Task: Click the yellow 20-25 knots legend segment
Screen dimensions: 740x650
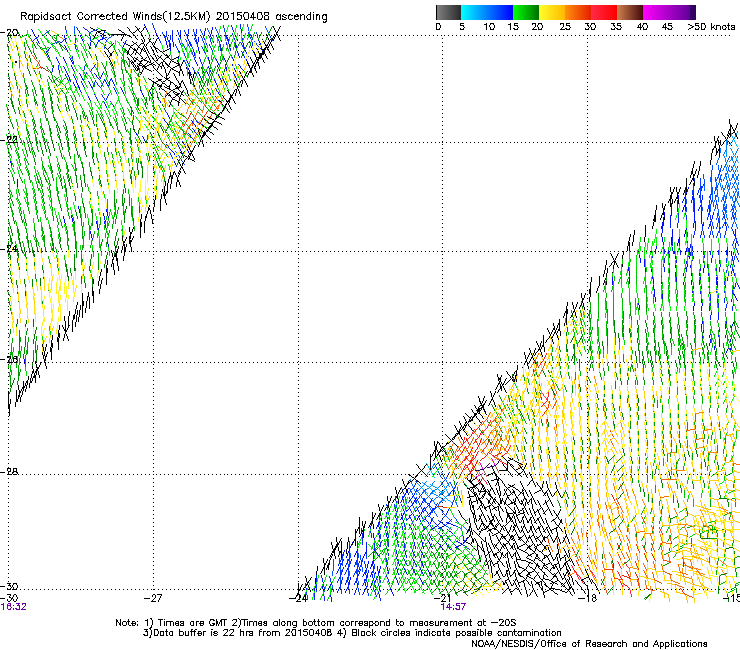Action: coord(552,12)
